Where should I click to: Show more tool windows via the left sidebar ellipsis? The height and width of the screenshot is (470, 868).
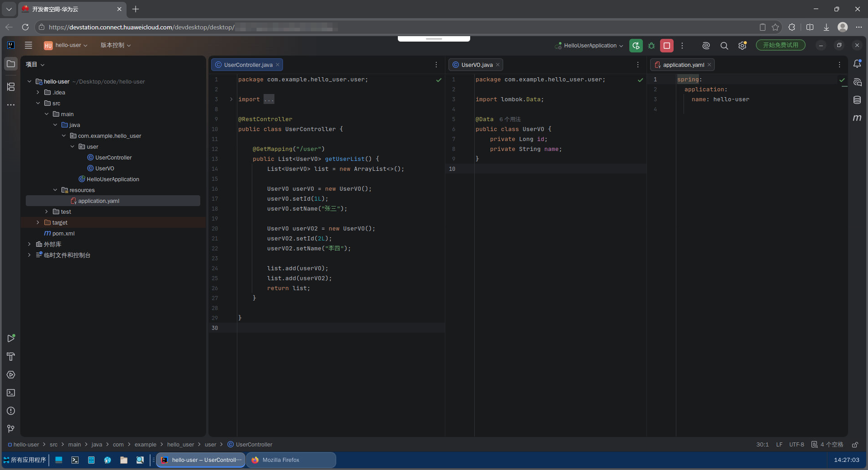click(11, 105)
